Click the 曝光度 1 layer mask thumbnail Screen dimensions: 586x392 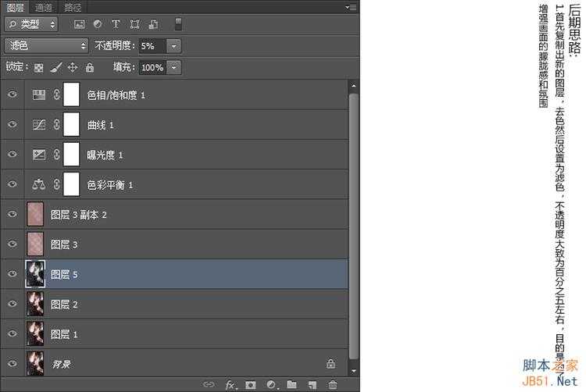[72, 155]
